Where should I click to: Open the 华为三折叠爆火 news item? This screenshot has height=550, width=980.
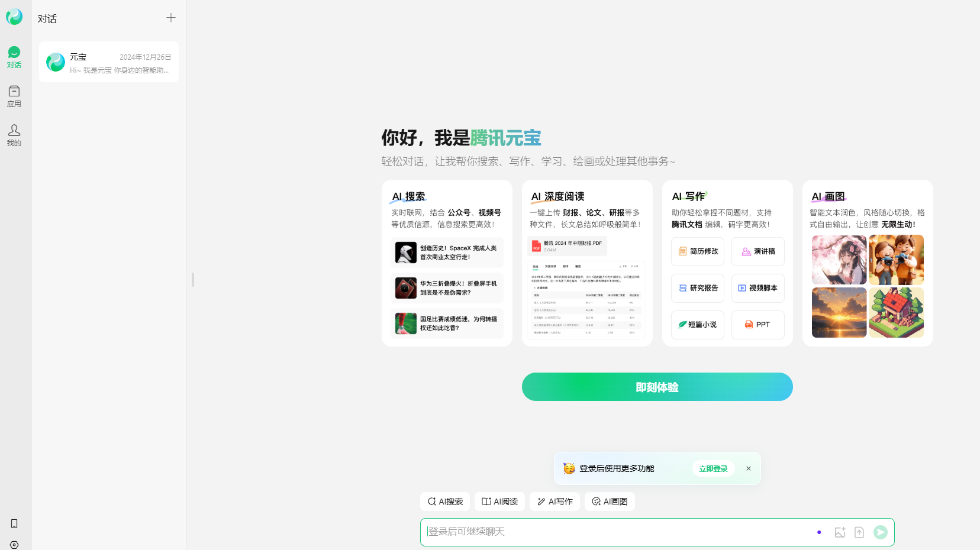[447, 288]
